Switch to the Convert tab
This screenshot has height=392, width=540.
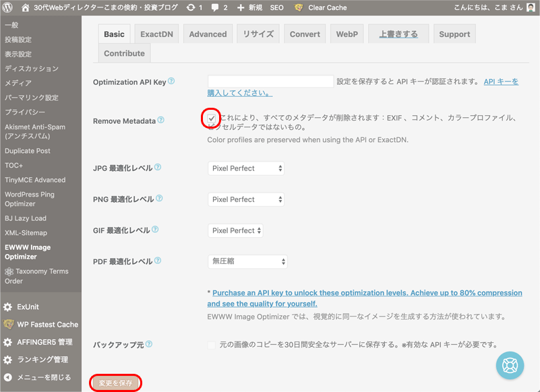pos(305,34)
